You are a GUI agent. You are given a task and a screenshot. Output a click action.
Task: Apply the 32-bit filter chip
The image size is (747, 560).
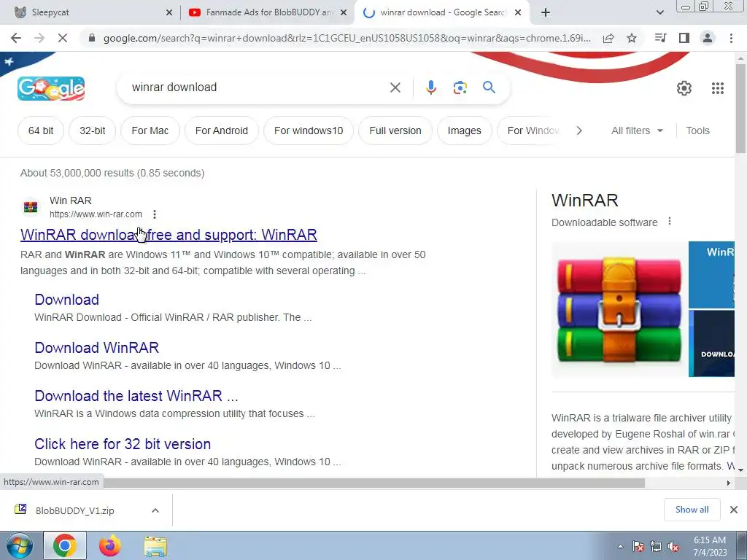[x=93, y=131]
